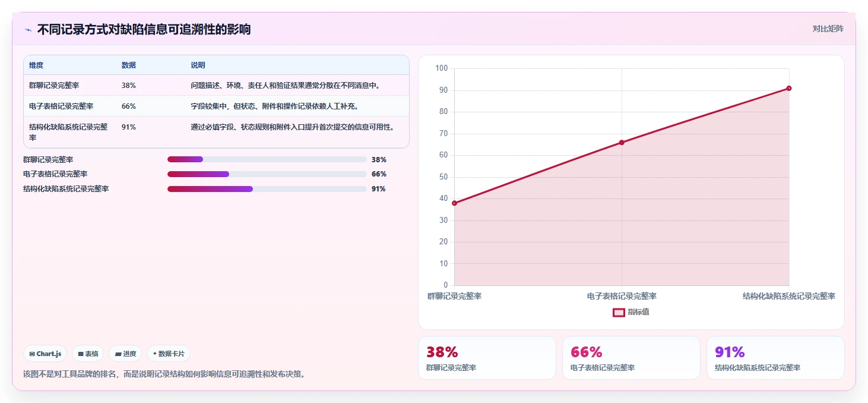Click the 对比矩阵 label in header
The height and width of the screenshot is (403, 868).
(828, 29)
